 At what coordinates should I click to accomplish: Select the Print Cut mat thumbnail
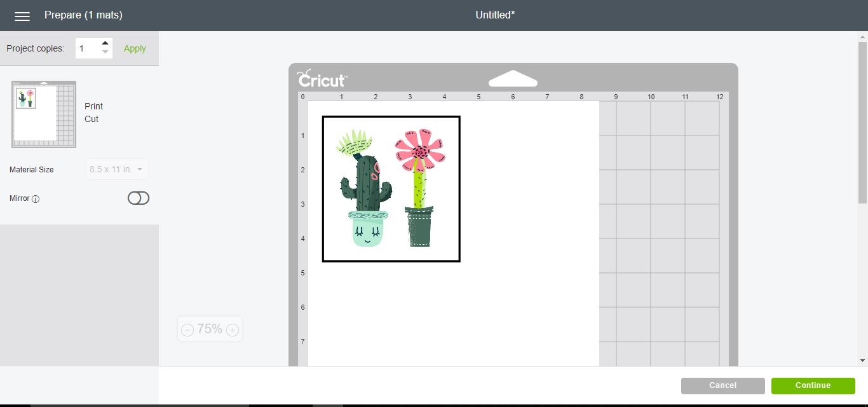point(43,114)
